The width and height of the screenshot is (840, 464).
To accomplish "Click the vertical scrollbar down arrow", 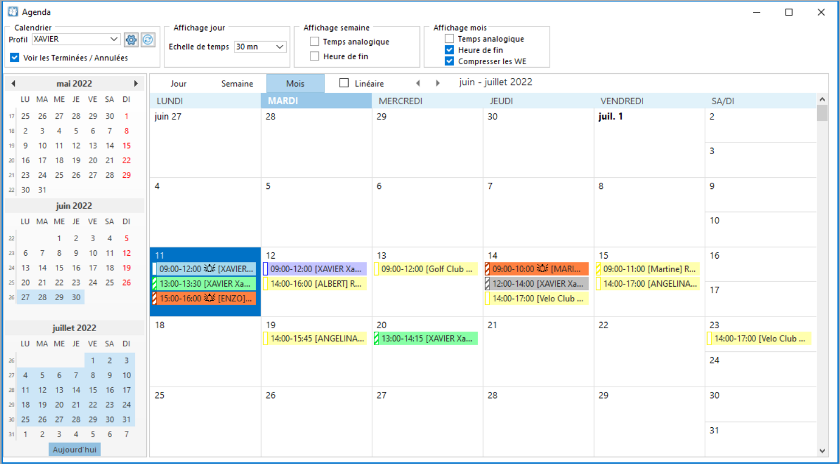I will point(822,451).
